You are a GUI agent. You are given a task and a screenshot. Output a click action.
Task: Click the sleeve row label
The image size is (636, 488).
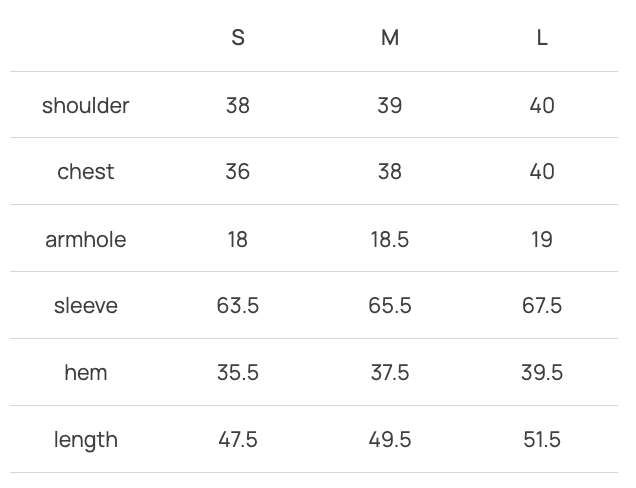click(86, 306)
